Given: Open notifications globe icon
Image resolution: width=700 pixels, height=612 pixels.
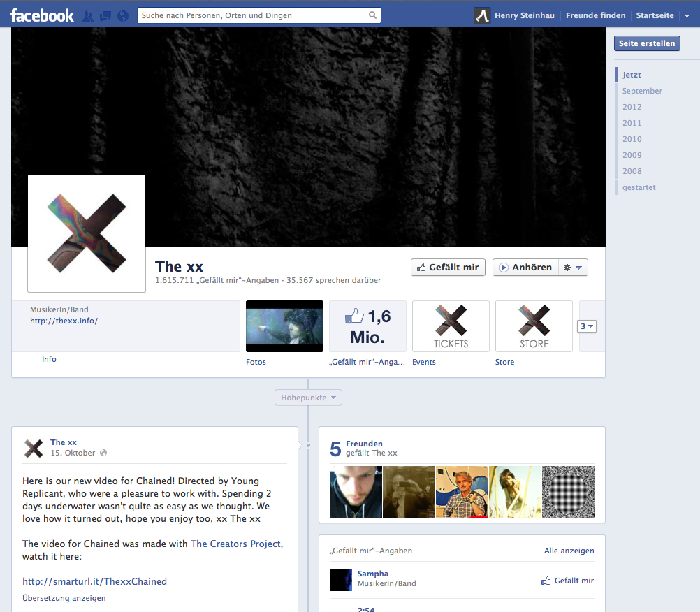Looking at the screenshot, I should [x=123, y=16].
